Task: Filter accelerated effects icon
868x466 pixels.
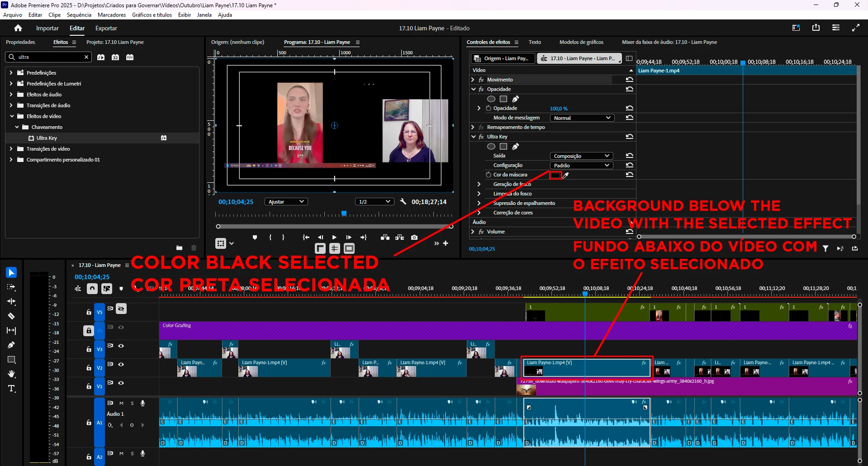Action: (101, 57)
